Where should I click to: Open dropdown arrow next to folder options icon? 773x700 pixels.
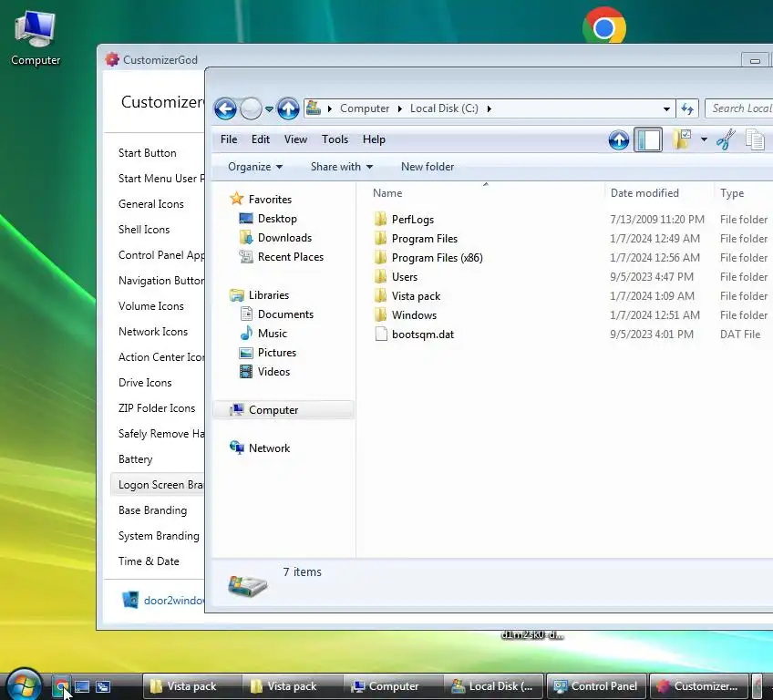point(704,140)
